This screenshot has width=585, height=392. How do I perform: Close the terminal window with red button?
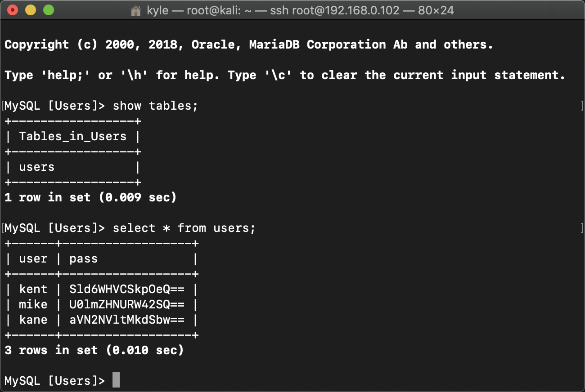coord(13,10)
